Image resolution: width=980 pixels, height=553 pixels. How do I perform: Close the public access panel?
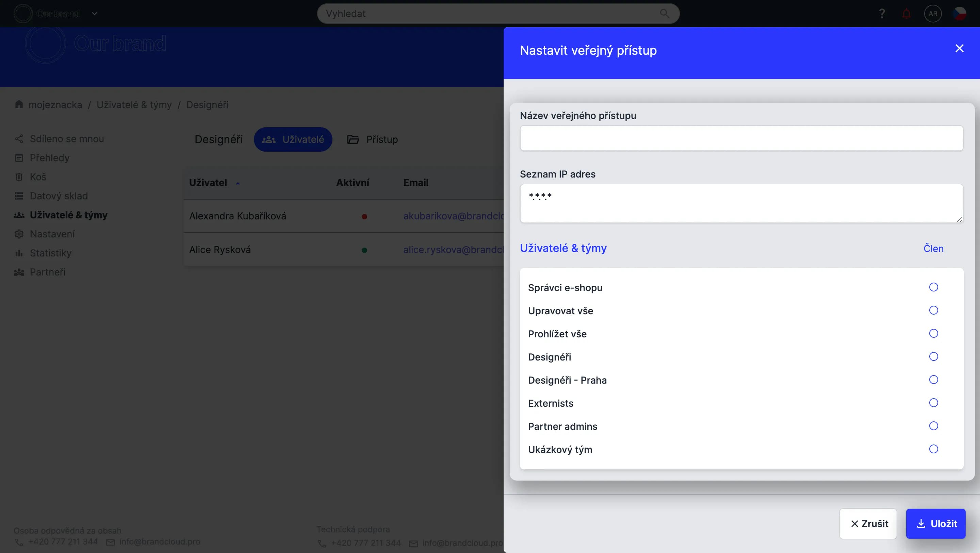[959, 48]
